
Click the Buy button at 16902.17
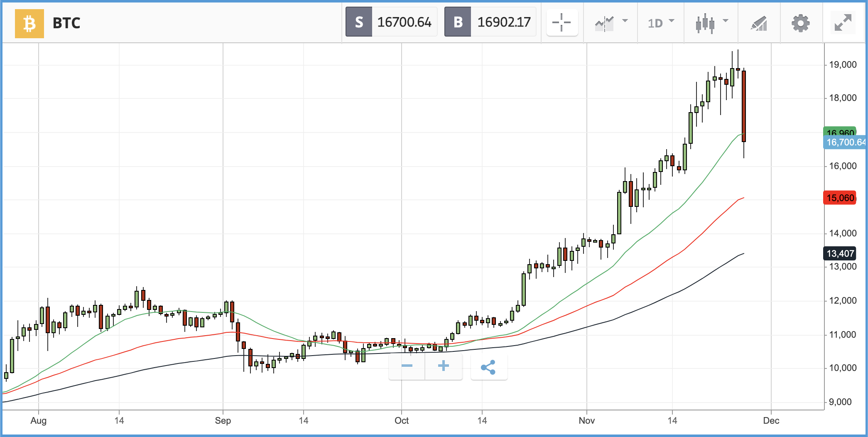490,22
